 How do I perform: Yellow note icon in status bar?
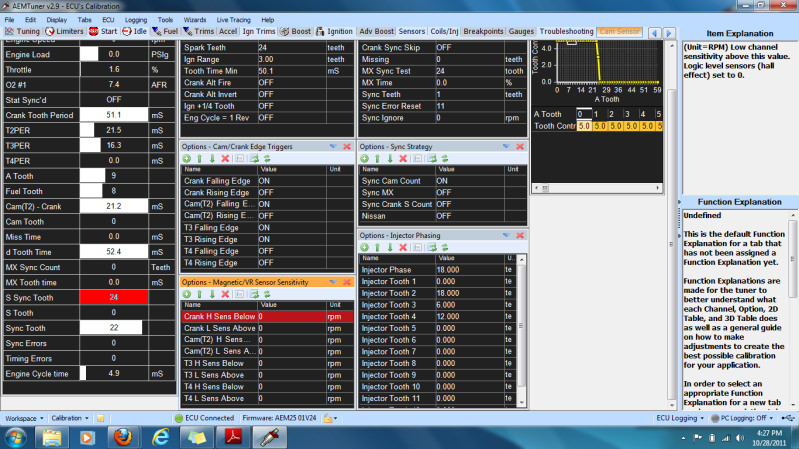(x=100, y=418)
